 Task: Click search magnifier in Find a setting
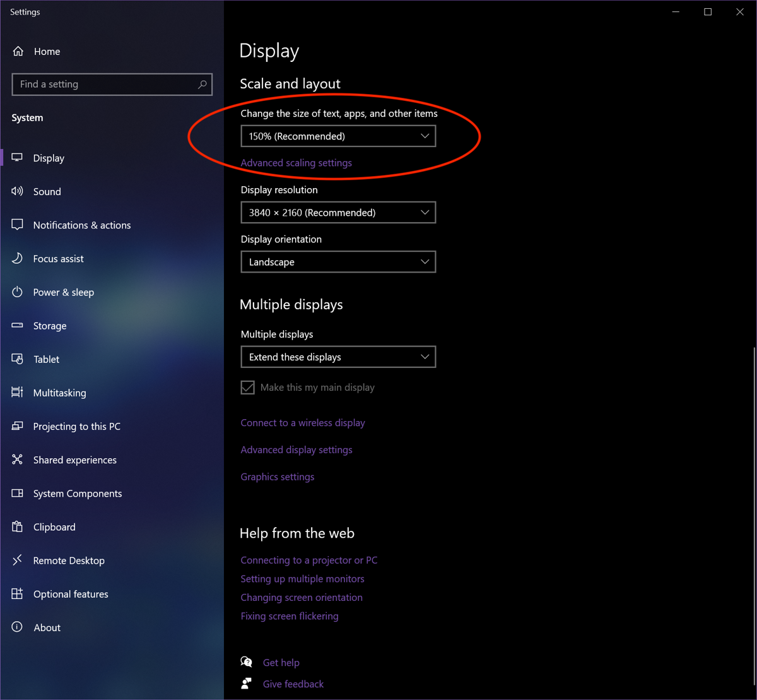[x=202, y=84]
